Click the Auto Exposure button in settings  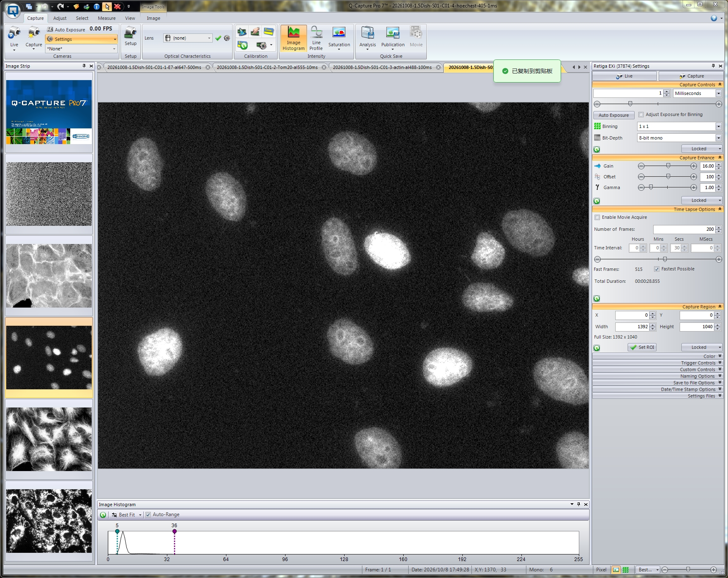coord(614,115)
